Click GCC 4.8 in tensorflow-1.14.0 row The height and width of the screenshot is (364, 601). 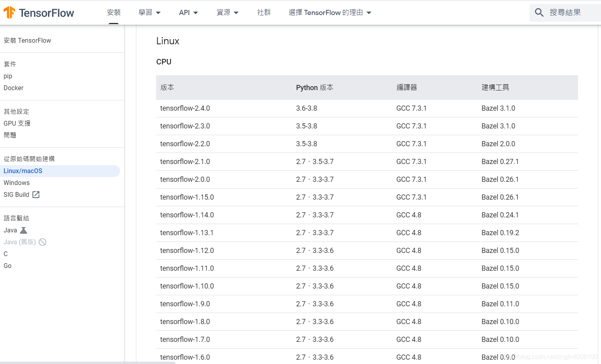409,215
